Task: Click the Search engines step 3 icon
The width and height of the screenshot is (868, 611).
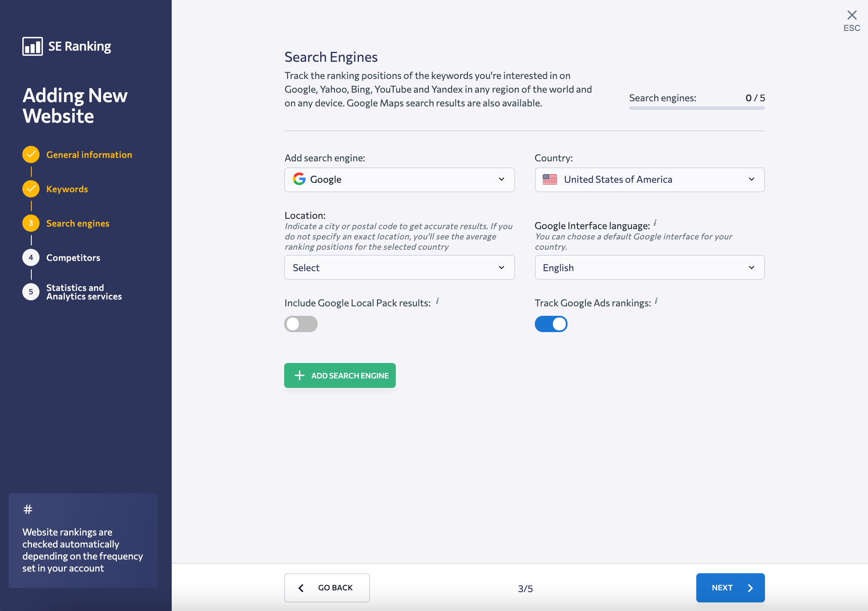Action: click(31, 223)
